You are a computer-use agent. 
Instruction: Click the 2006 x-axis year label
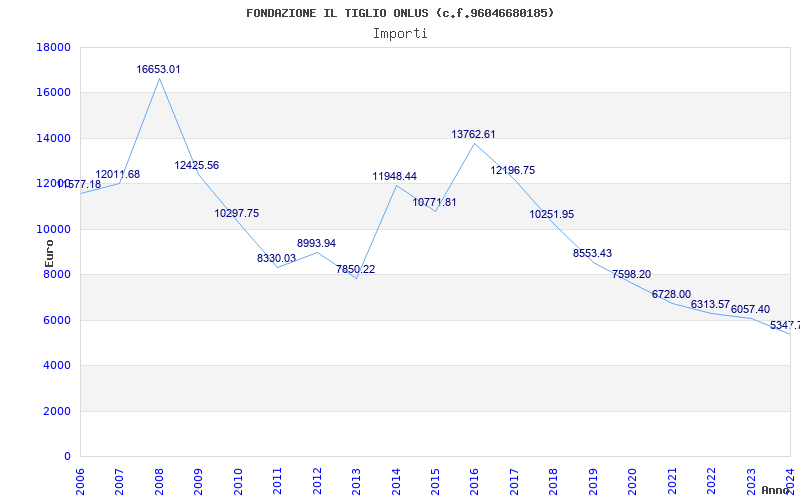pyautogui.click(x=80, y=481)
